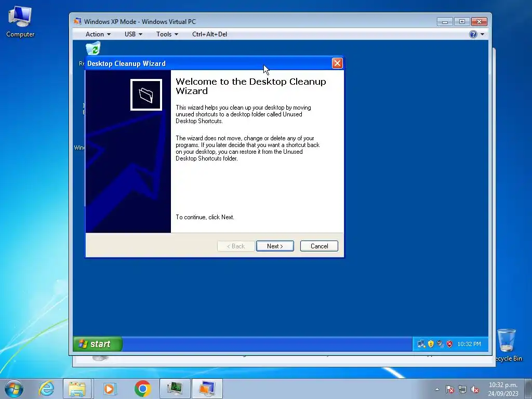
Task: Click the wizard folder graphic icon
Action: 146,95
